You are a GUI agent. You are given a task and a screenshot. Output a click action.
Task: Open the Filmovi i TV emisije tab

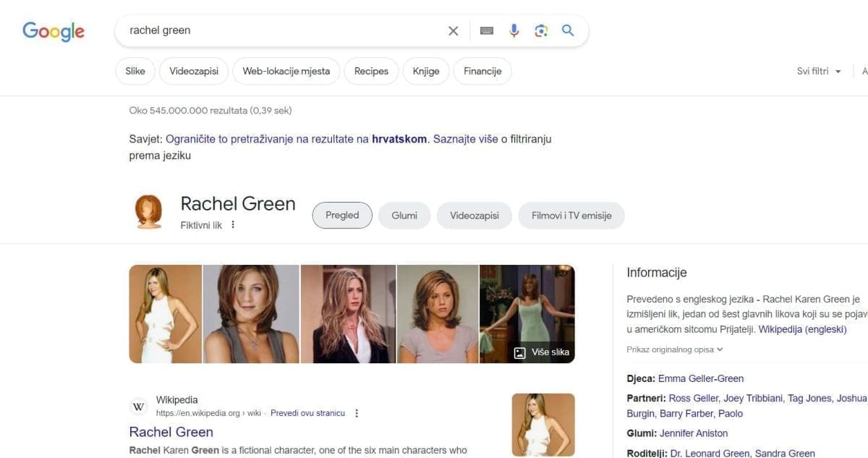click(x=571, y=215)
